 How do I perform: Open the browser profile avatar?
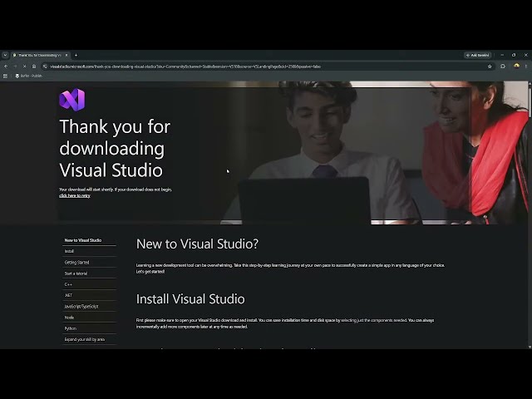(516, 66)
